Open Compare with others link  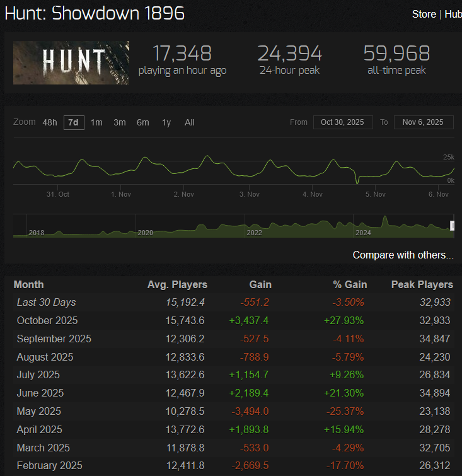403,255
